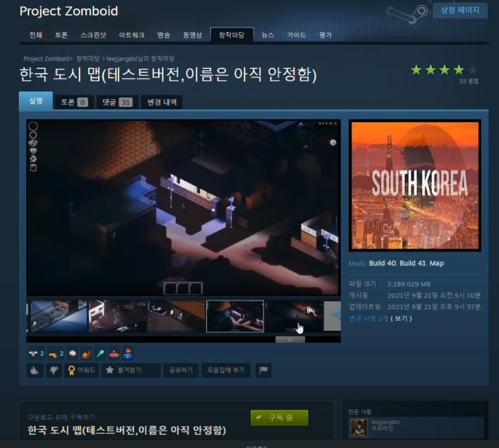
Task: Open the 상점 페이지 store page button
Action: tap(460, 10)
